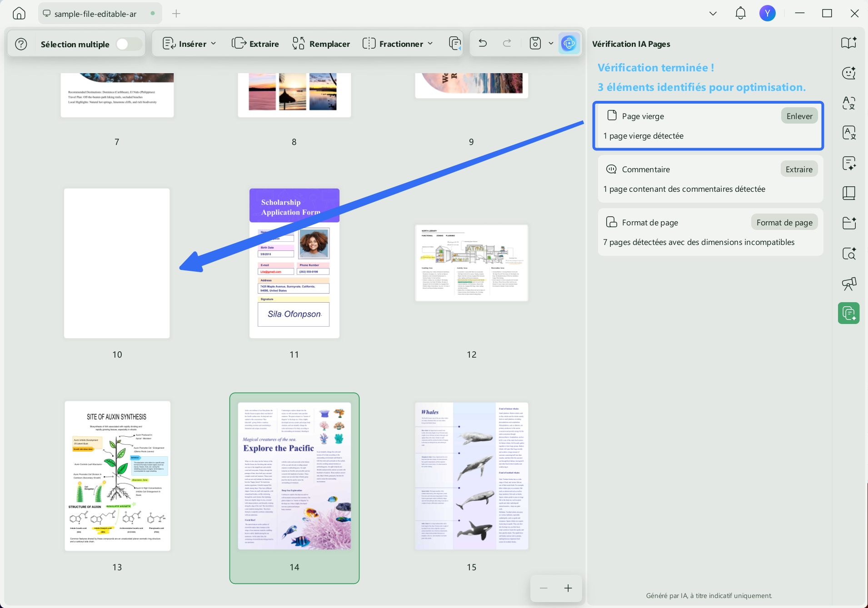Select page 14 Explore the Pacific thumbnail
The image size is (868, 608).
[294, 476]
